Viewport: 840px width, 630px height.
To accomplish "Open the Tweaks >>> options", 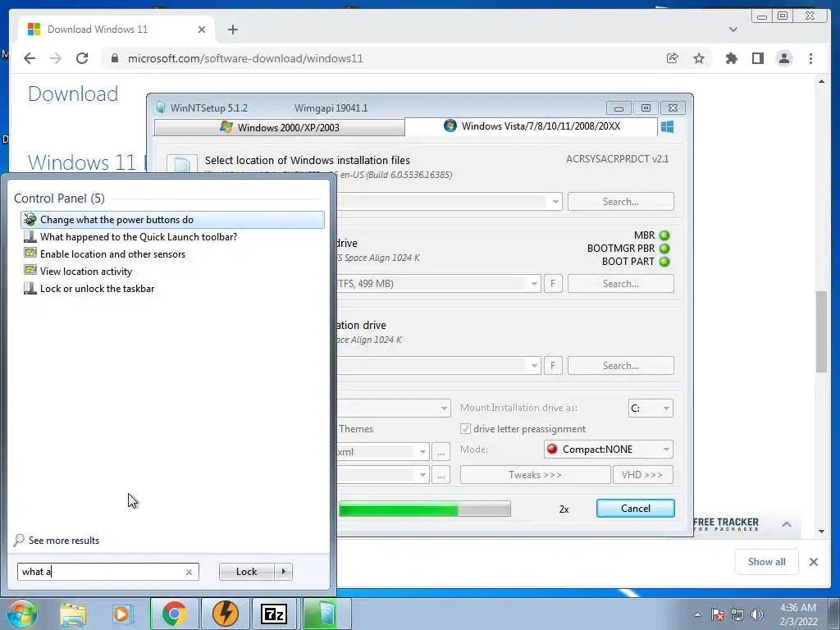I will [x=535, y=475].
